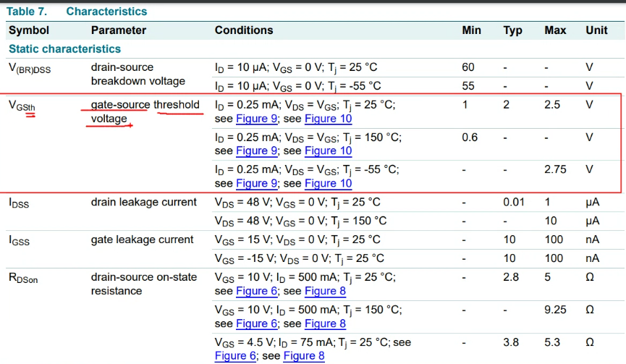626x364 pixels.
Task: Open Figure 6 link in RDSon 150 °C row
Action: pyautogui.click(x=256, y=323)
